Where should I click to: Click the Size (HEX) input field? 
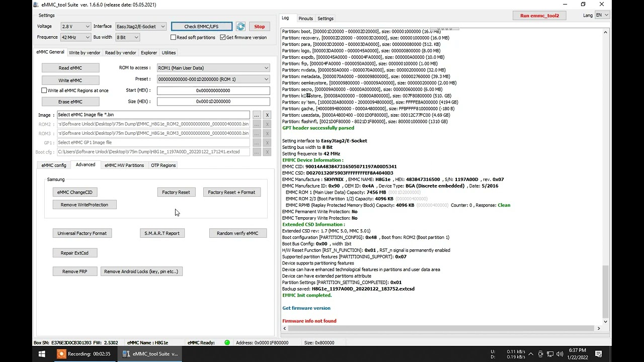(x=213, y=102)
